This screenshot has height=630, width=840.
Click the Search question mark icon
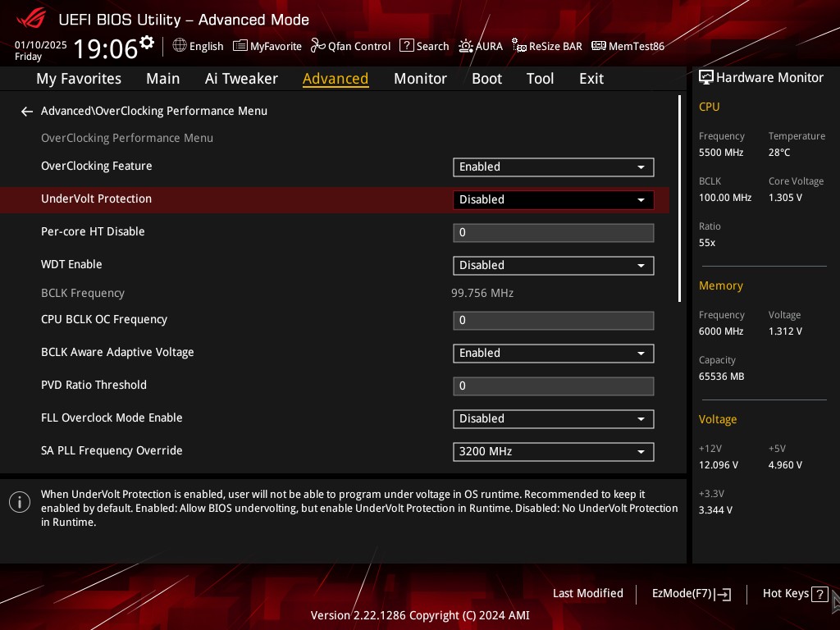tap(407, 46)
